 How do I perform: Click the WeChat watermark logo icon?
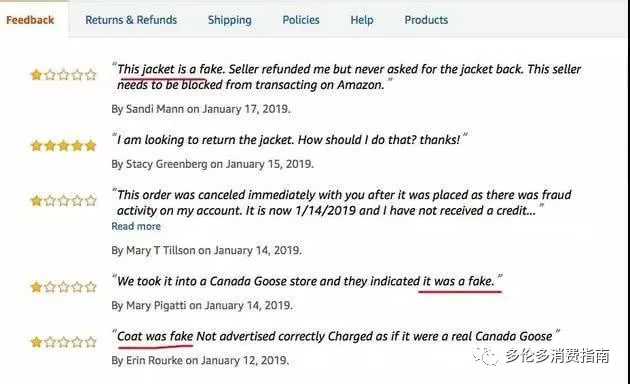point(487,356)
